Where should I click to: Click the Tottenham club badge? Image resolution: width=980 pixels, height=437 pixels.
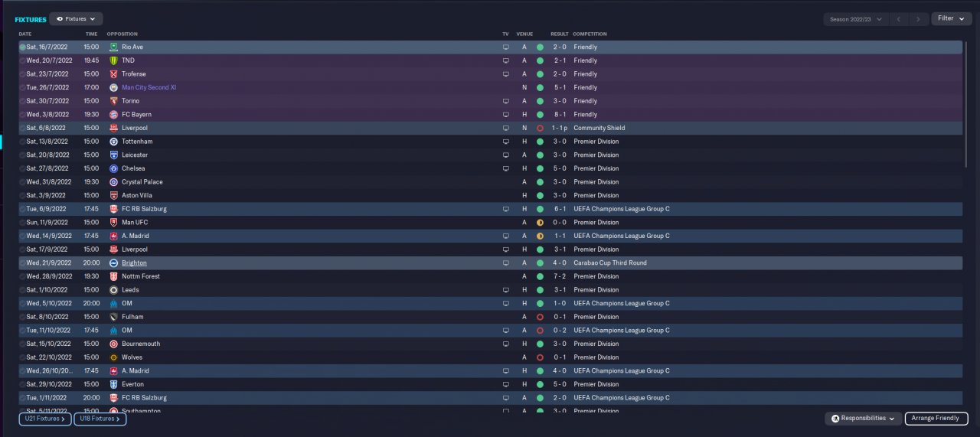click(114, 142)
